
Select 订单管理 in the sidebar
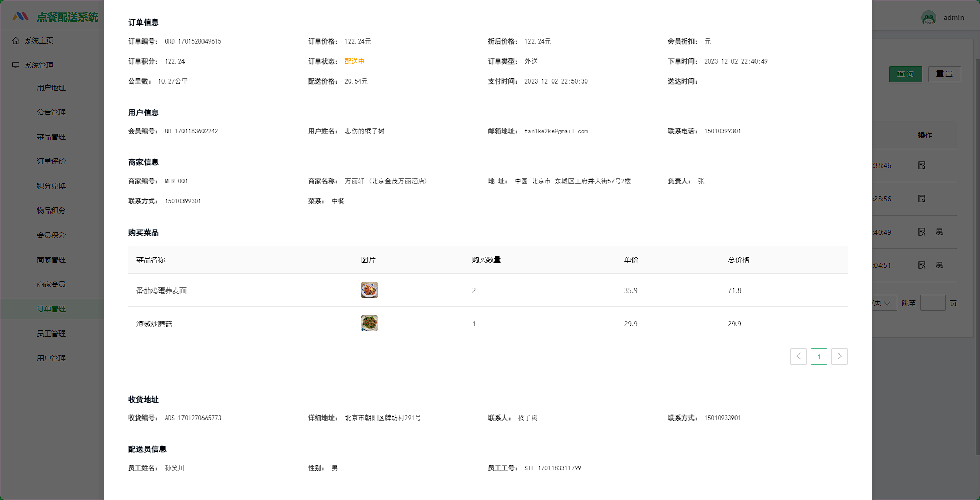[52, 309]
